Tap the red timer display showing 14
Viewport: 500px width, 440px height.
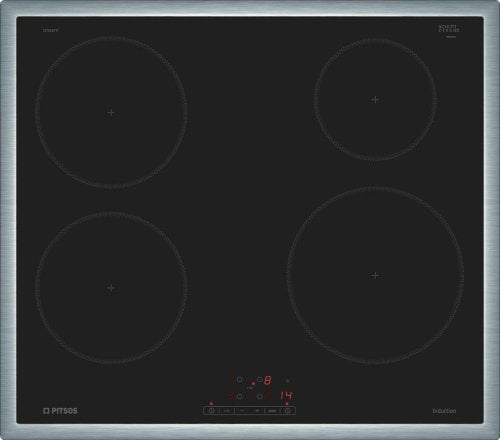286,396
